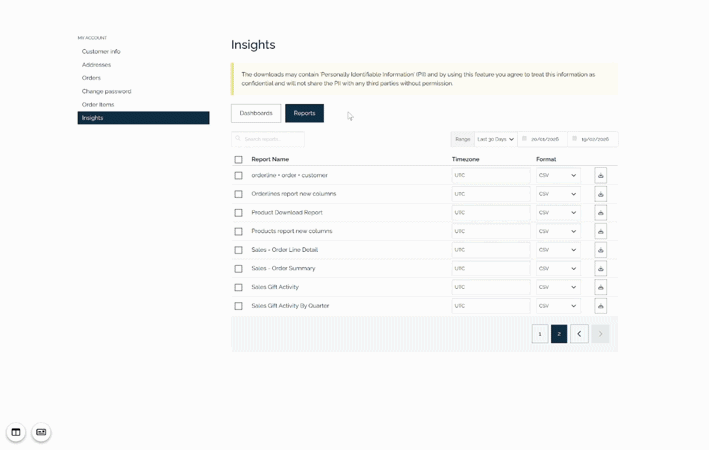Go to previous page using left chevron

[579, 334]
